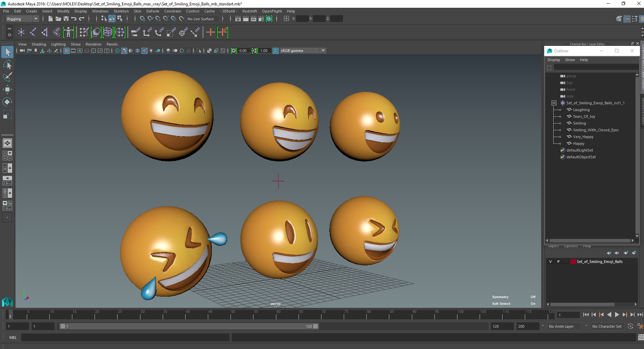
Task: Toggle use all lights in viewport toolbar
Action: (x=151, y=51)
